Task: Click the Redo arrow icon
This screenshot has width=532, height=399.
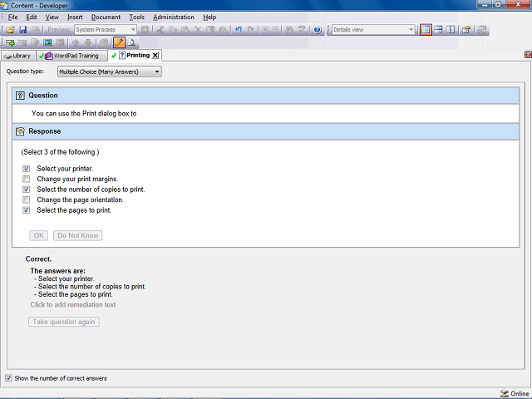Action: coord(251,30)
